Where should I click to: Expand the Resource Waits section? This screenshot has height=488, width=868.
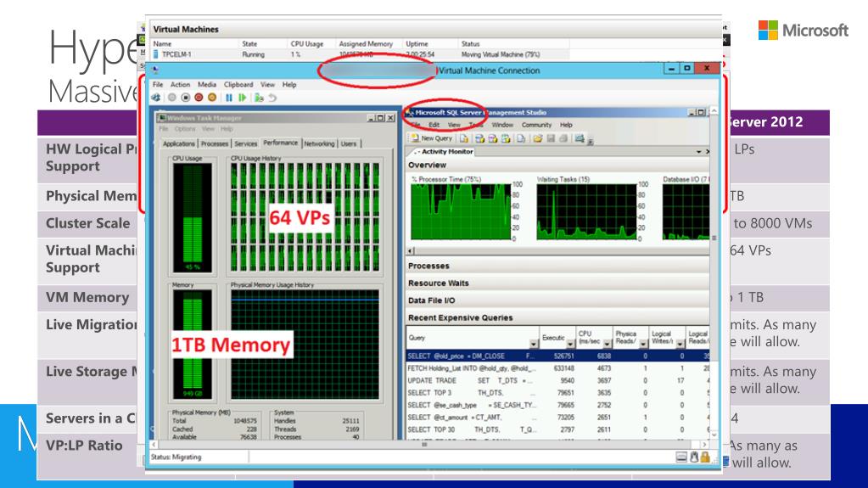tap(558, 283)
